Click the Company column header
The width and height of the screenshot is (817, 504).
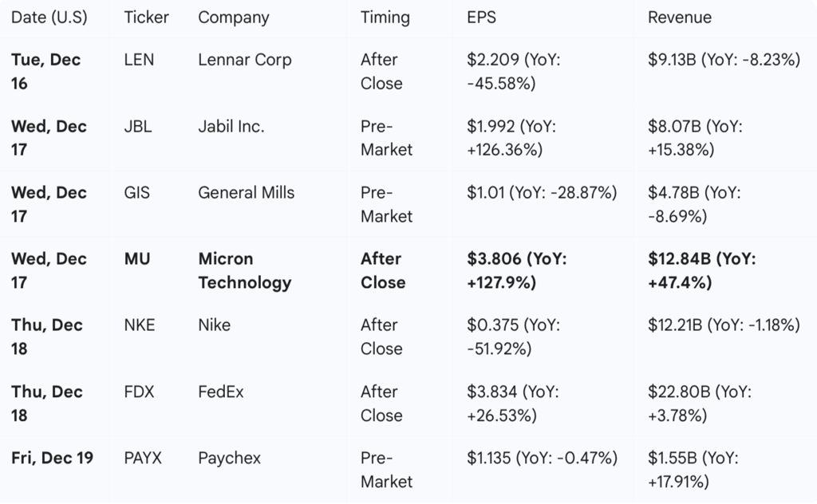(x=234, y=18)
